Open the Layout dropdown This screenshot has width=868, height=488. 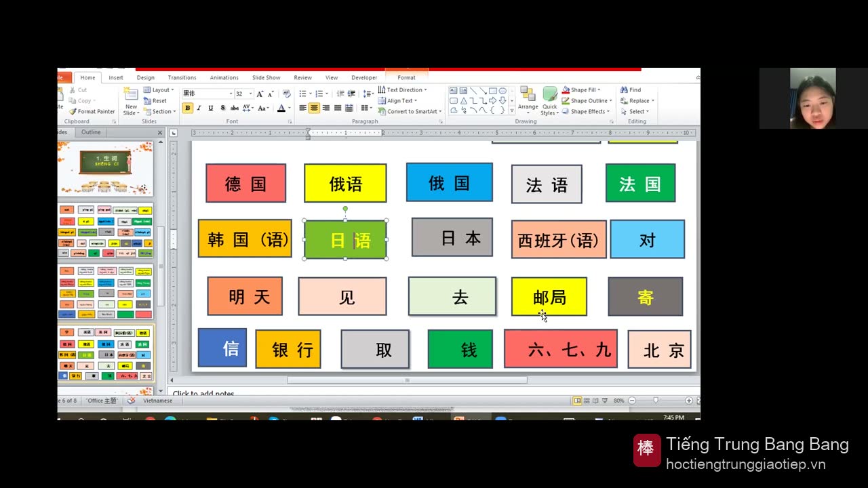pyautogui.click(x=159, y=89)
